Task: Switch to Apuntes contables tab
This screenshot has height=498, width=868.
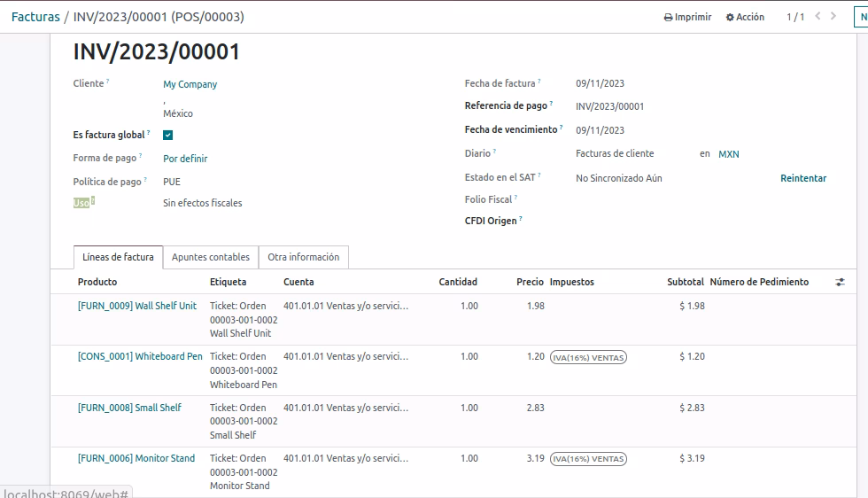Action: (211, 257)
